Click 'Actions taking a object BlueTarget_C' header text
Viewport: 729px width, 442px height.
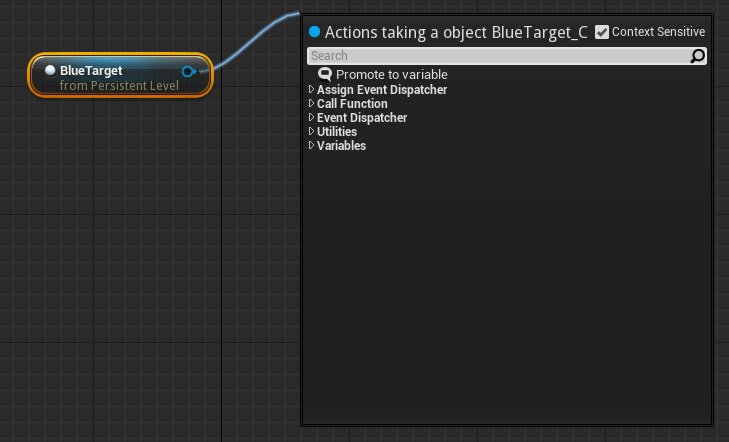click(x=456, y=33)
